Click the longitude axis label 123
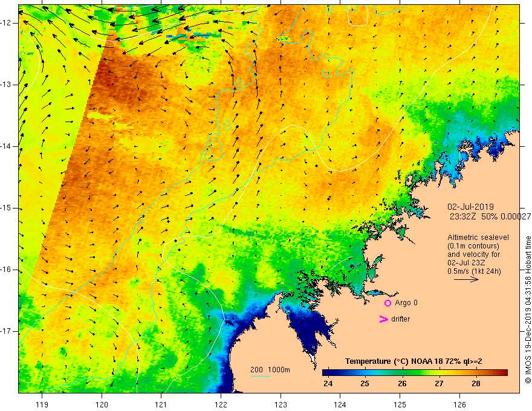This screenshot has height=411, width=532. (281, 404)
